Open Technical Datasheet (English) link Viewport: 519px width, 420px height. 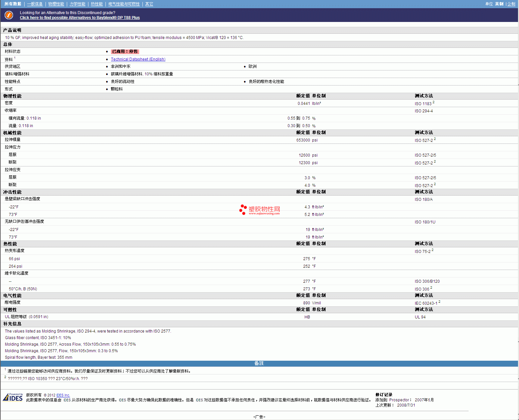(138, 59)
